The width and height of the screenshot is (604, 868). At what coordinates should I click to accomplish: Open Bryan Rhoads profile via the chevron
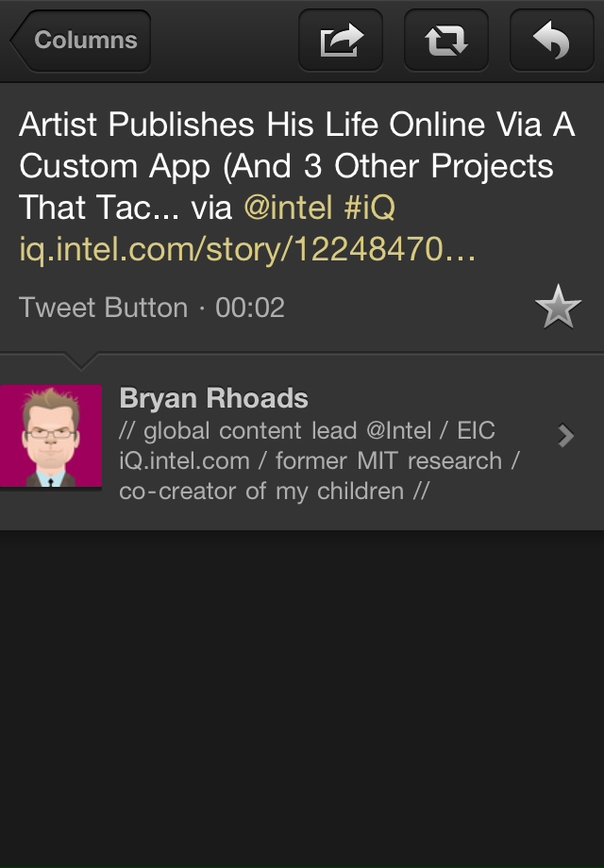566,436
